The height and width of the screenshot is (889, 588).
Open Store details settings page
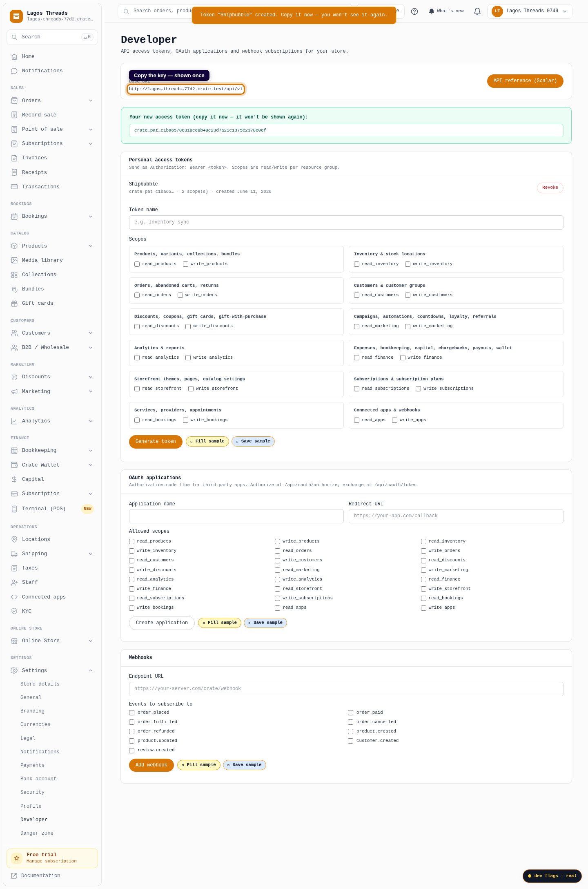tap(40, 684)
